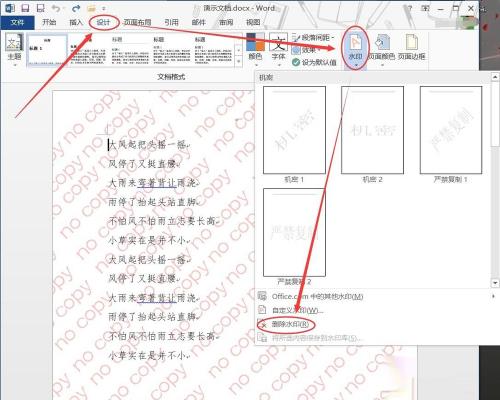This screenshot has width=500, height=400.
Task: Click the 机密 category header in watermark gallery
Action: [266, 77]
